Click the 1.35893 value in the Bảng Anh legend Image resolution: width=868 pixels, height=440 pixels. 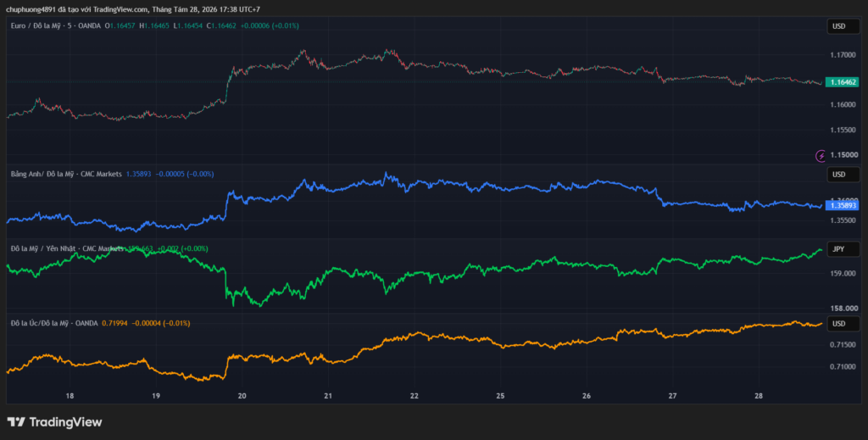[138, 175]
